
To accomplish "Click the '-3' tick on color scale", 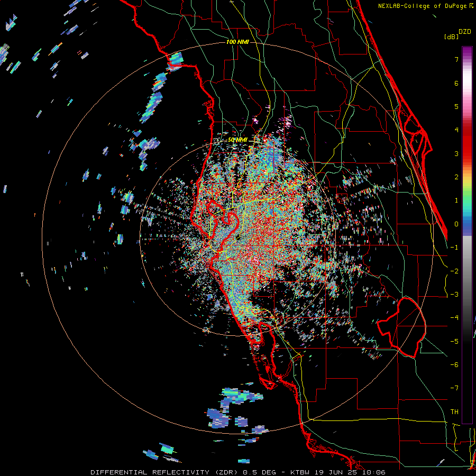I will pyautogui.click(x=454, y=294).
